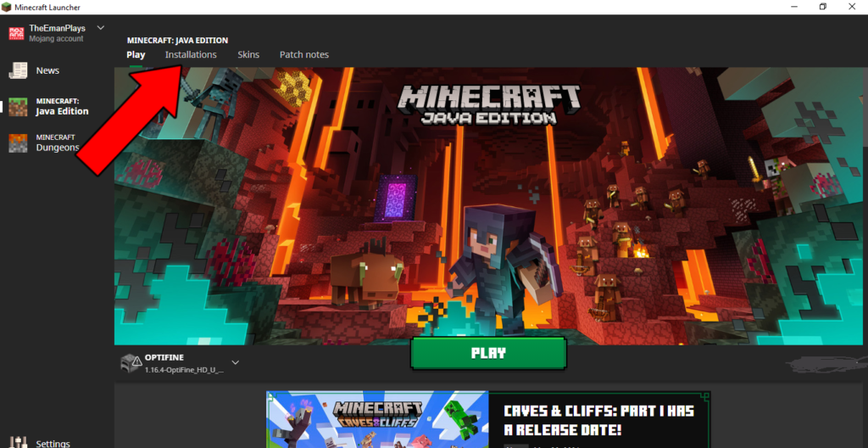Expand the OptiFine installation selector chevron

click(x=236, y=362)
